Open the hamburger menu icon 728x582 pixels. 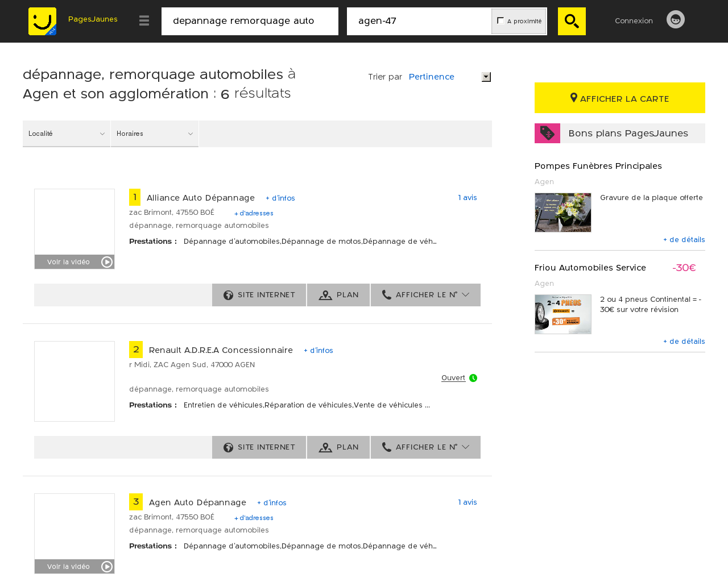[144, 21]
